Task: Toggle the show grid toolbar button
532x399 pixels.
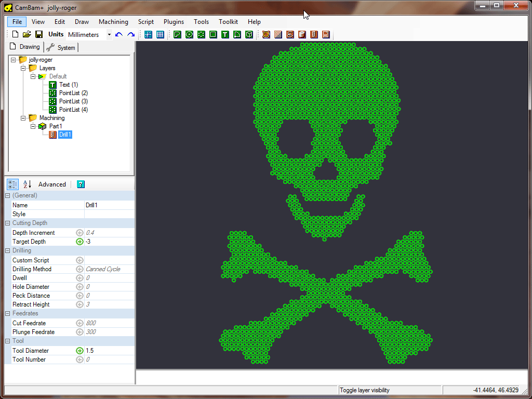Action: click(x=160, y=34)
